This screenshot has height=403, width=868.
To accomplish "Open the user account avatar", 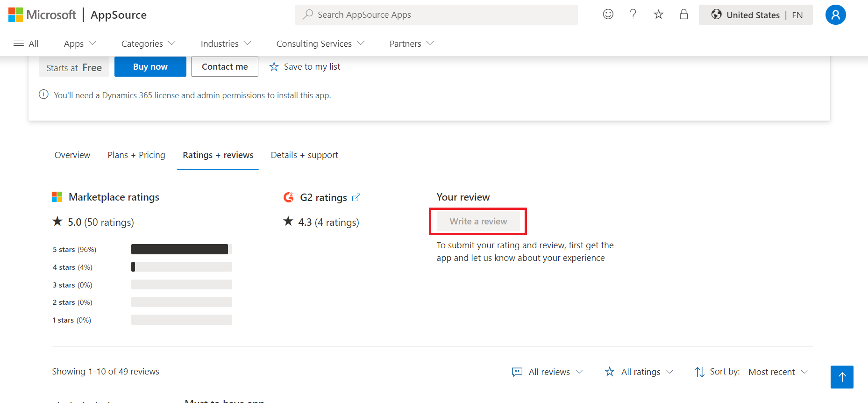I will pyautogui.click(x=835, y=15).
